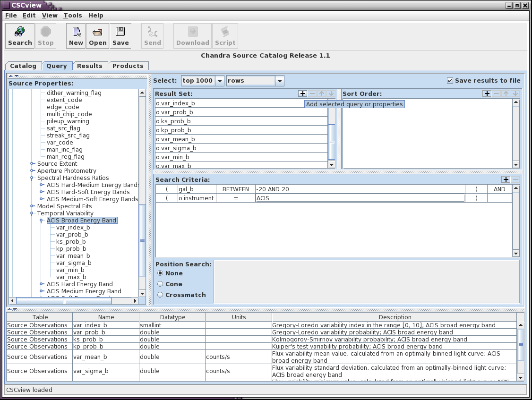Image resolution: width=532 pixels, height=400 pixels.
Task: Add selected property to Result Set plus icon
Action: pyautogui.click(x=303, y=94)
